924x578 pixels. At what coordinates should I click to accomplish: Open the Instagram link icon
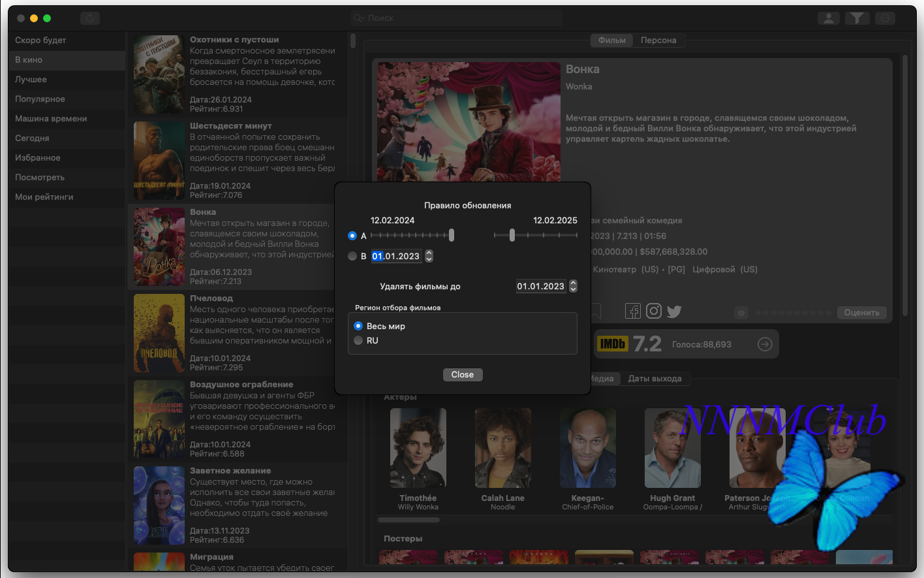pos(654,311)
